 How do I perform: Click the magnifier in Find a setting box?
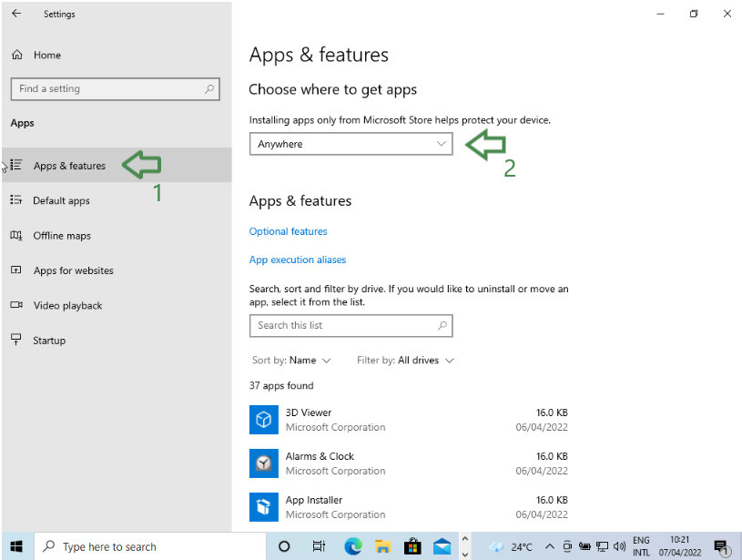tap(209, 89)
